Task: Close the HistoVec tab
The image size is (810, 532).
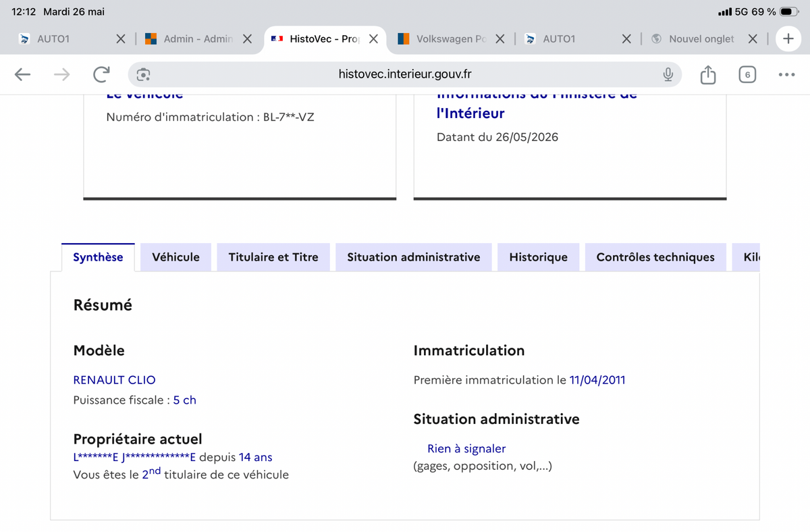Action: pos(373,39)
